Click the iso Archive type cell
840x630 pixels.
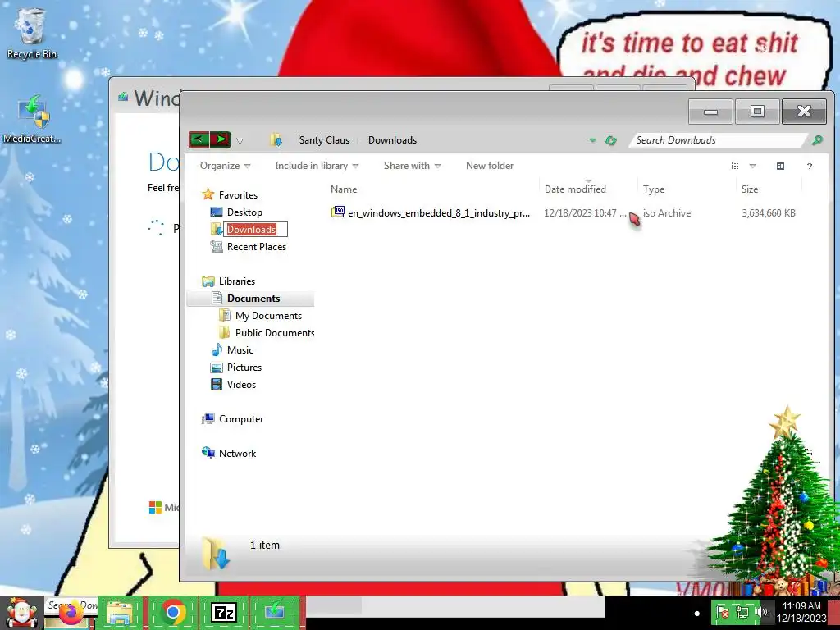tap(667, 213)
